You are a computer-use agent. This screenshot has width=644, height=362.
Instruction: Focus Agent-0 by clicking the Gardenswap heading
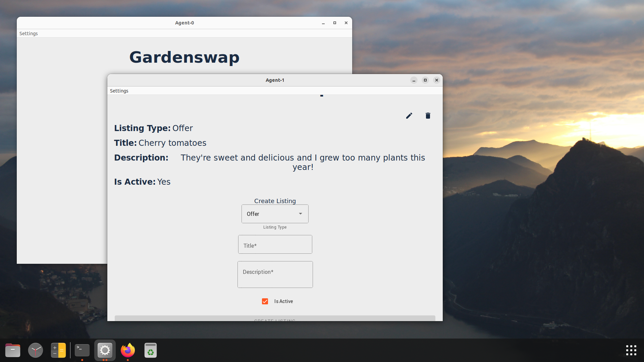coord(184,57)
